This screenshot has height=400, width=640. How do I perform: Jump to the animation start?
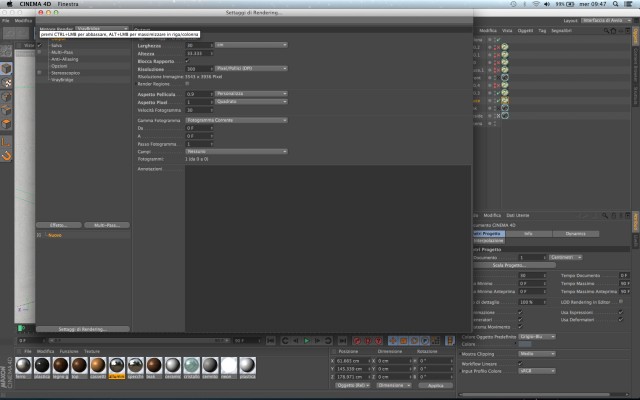271,340
